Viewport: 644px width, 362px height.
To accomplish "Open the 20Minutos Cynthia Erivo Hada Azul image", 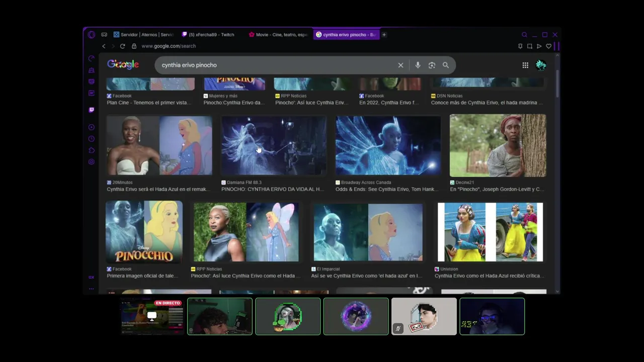I will (159, 146).
